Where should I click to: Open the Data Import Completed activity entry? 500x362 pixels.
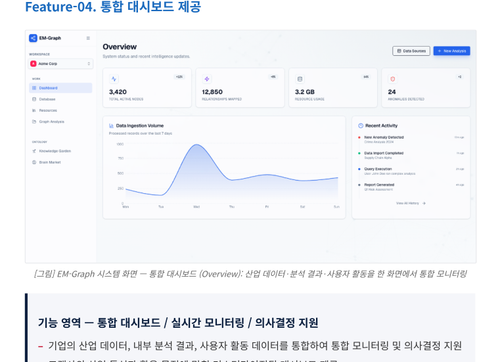pos(411,155)
